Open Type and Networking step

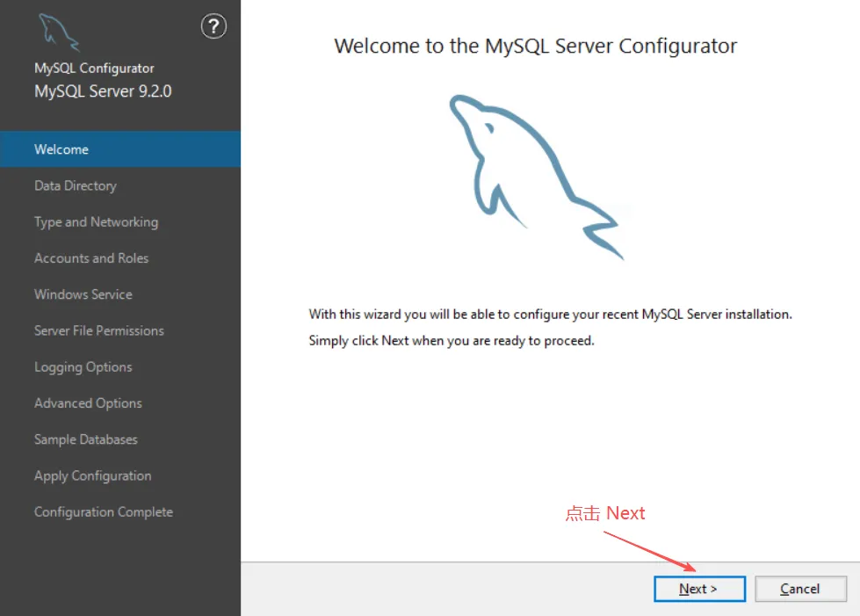coord(120,221)
